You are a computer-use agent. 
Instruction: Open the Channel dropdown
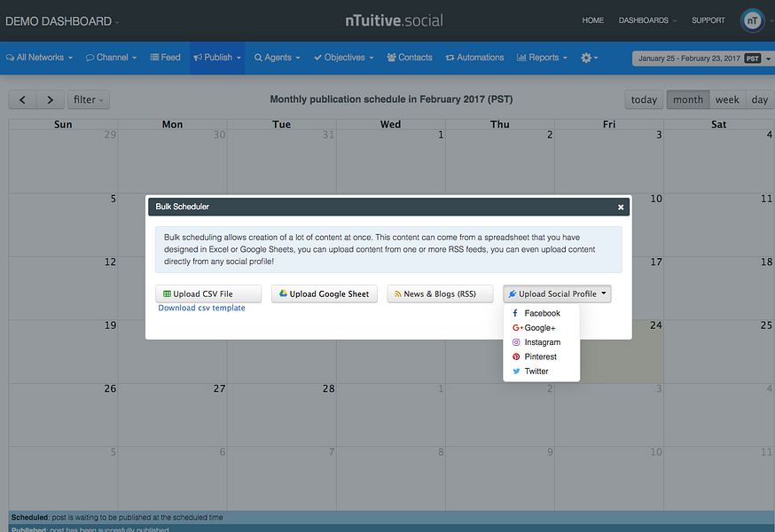(111, 57)
